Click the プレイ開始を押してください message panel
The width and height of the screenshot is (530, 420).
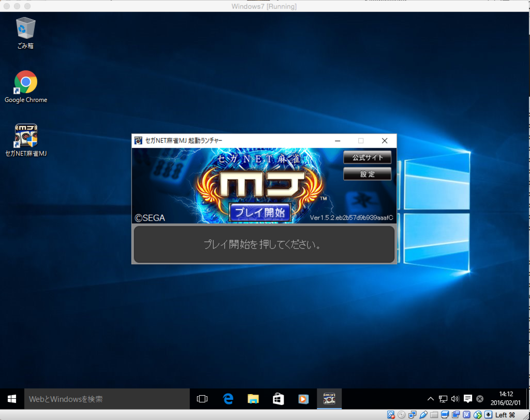(x=264, y=244)
